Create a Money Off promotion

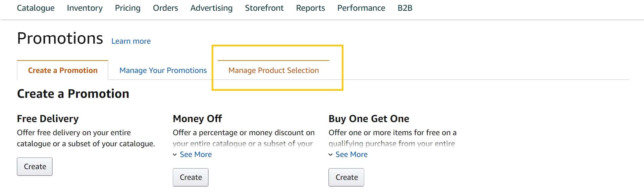pyautogui.click(x=191, y=177)
